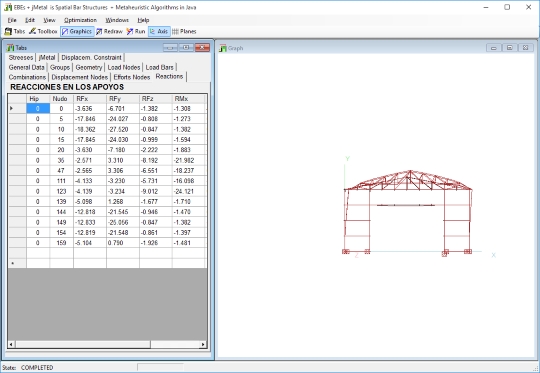540x373 pixels.
Task: Select the Geometry tab
Action: [89, 67]
